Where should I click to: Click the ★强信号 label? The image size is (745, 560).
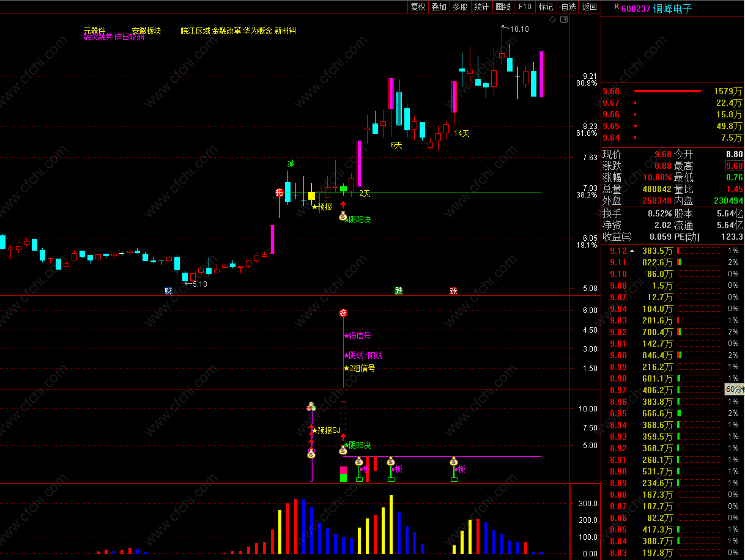(x=357, y=336)
